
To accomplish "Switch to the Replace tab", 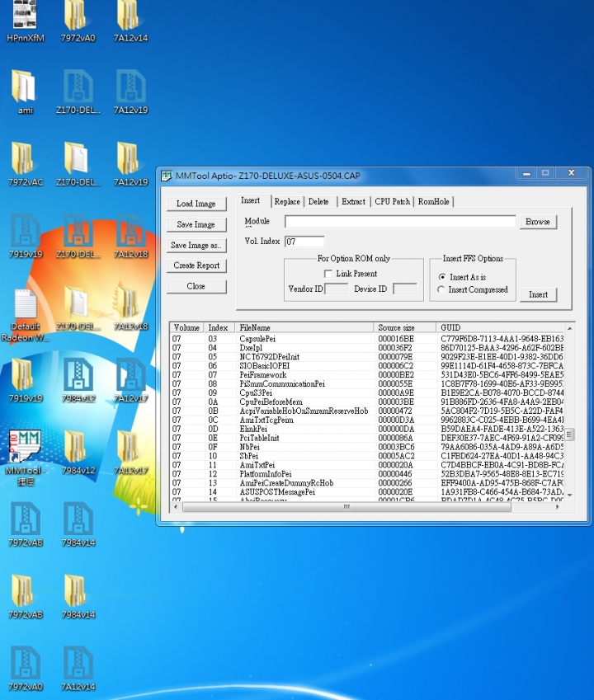I will tap(287, 201).
